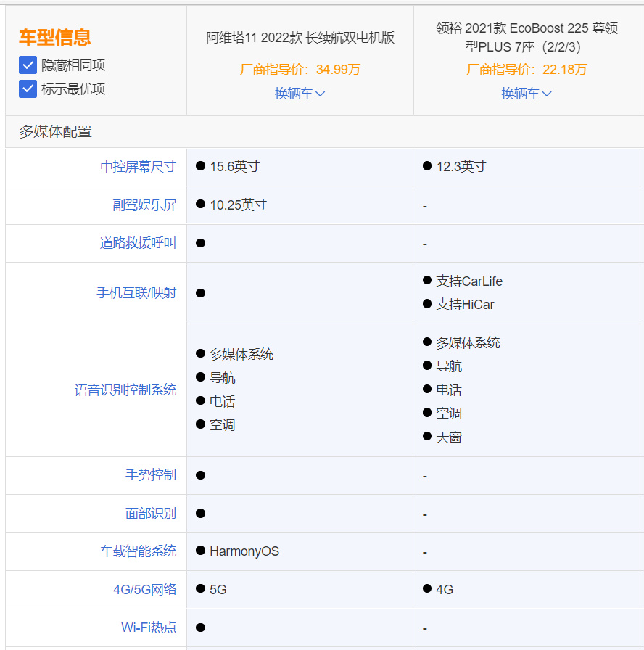Open the Wi-Fi热点 parameter link

[x=149, y=628]
